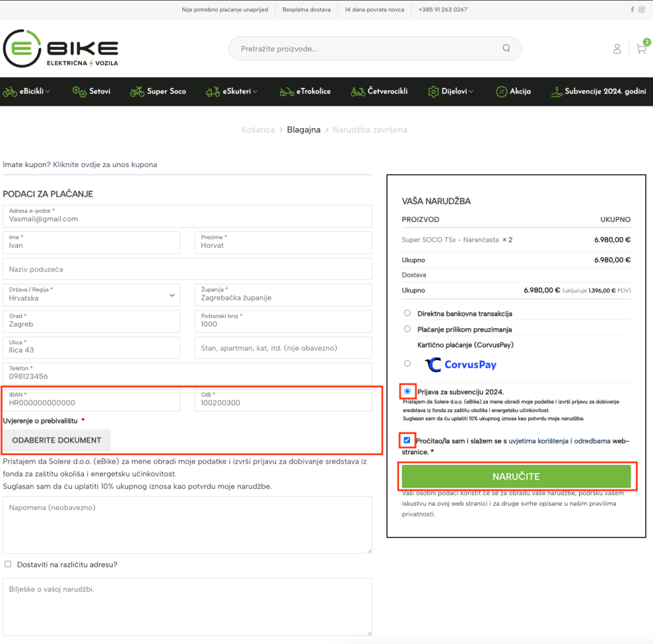Open the Instagram icon link
Viewport: 653px width, 644px height.
(x=642, y=10)
